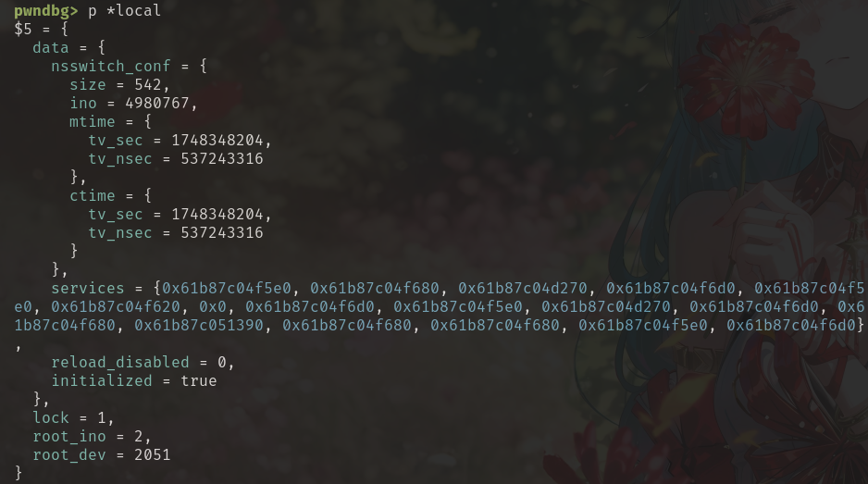The height and width of the screenshot is (484, 868).
Task: Click the ctime field label
Action: coord(92,195)
